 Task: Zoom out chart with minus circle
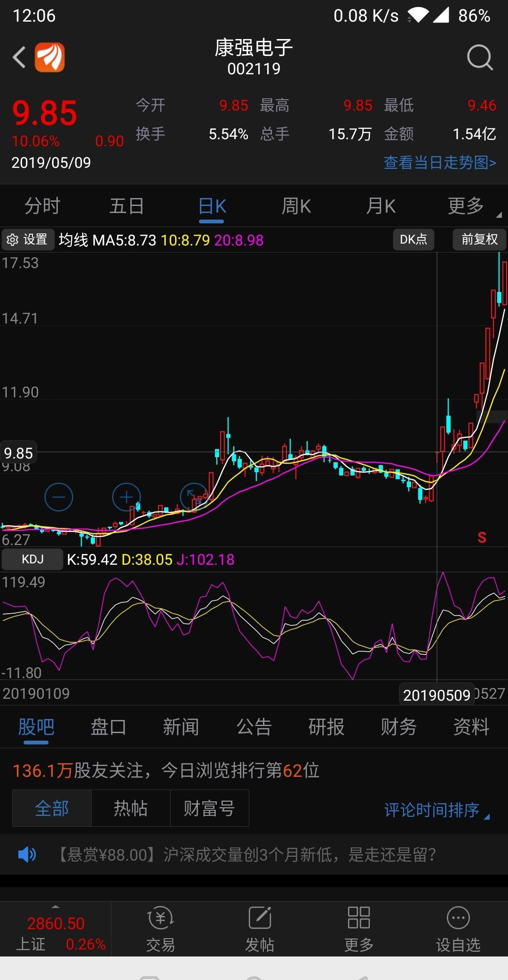coord(59,497)
